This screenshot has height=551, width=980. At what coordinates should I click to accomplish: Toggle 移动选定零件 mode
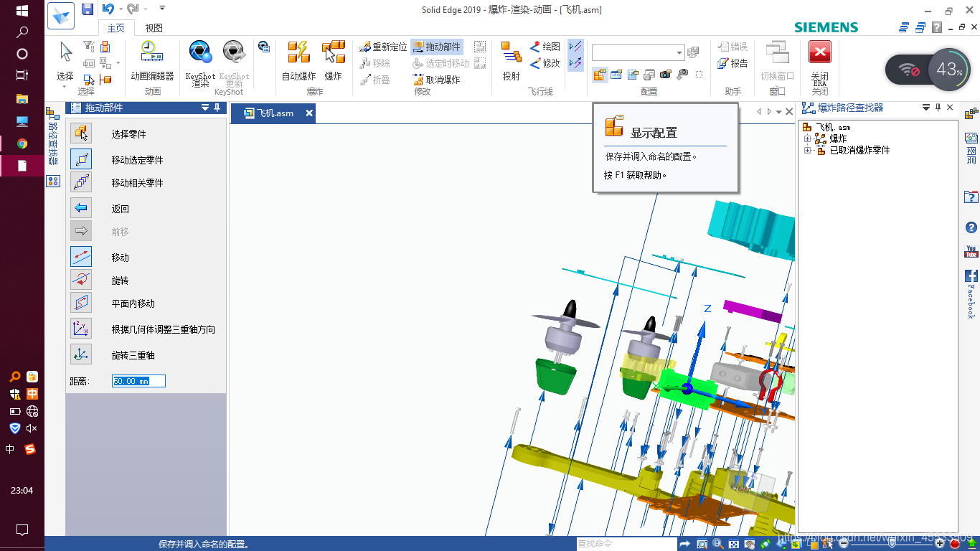81,159
